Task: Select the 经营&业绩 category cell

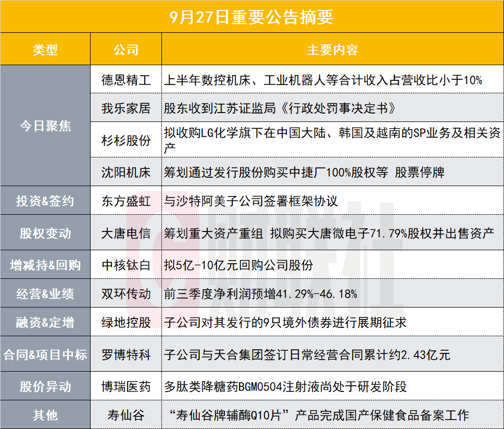Action: (x=45, y=293)
